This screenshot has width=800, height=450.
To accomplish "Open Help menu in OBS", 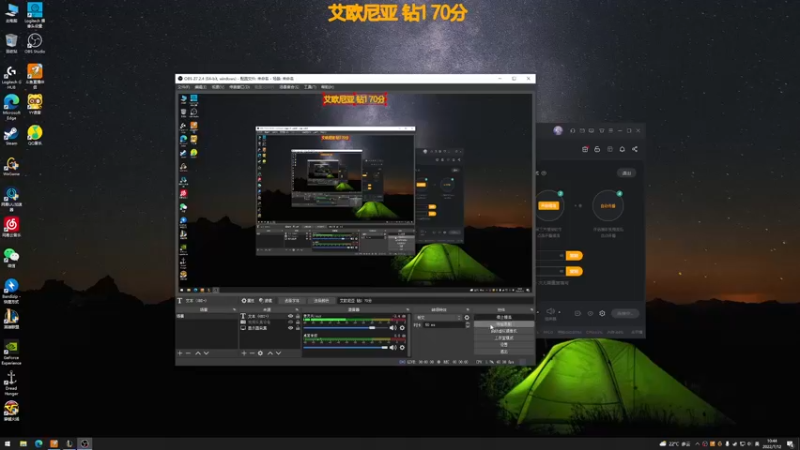I will [x=327, y=87].
